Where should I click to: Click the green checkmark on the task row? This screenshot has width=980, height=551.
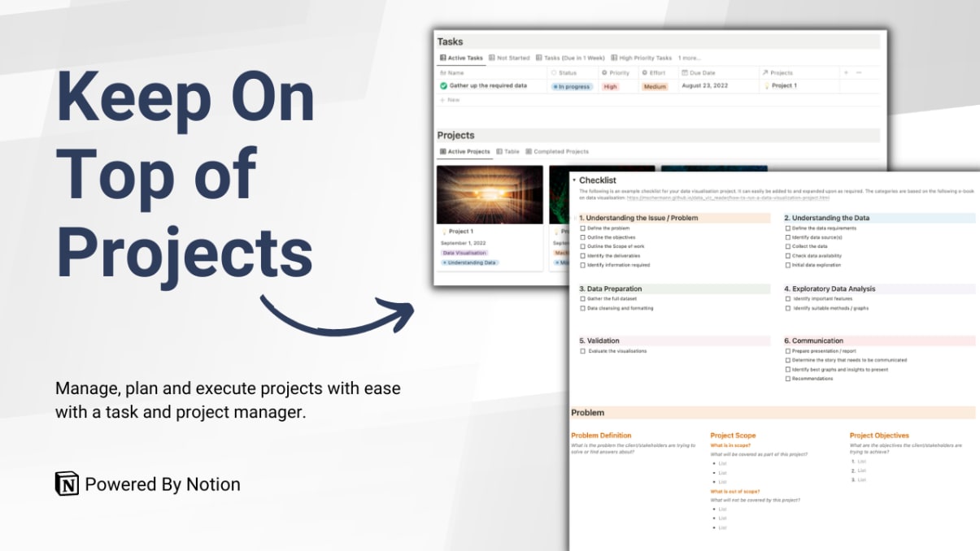pos(442,86)
